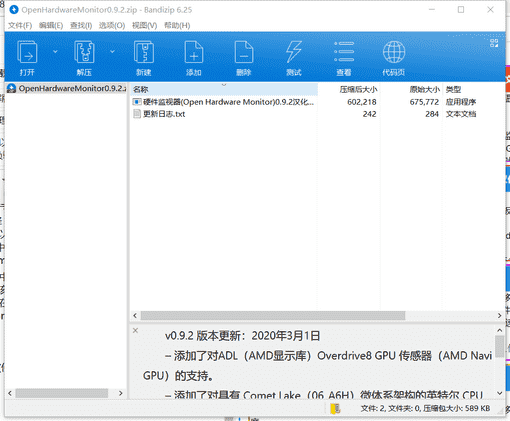Sort by 名称 column header
Image resolution: width=510 pixels, height=421 pixels.
(224, 89)
